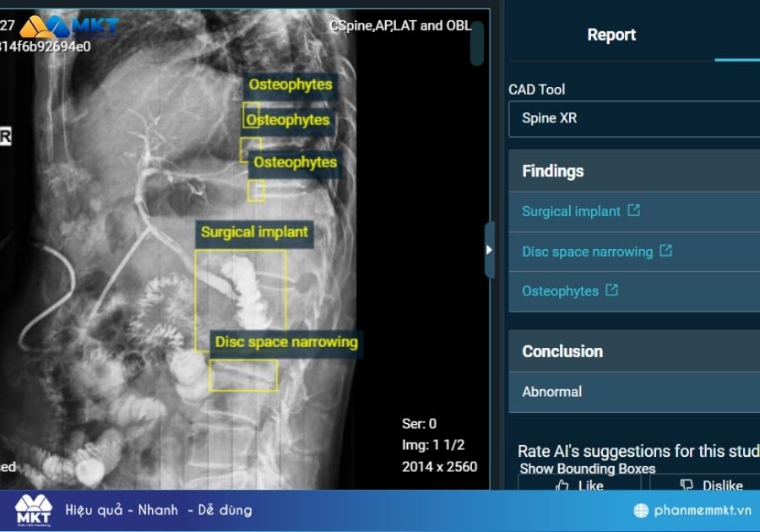The image size is (760, 532).
Task: Toggle Show Bounding Boxes option
Action: [587, 469]
